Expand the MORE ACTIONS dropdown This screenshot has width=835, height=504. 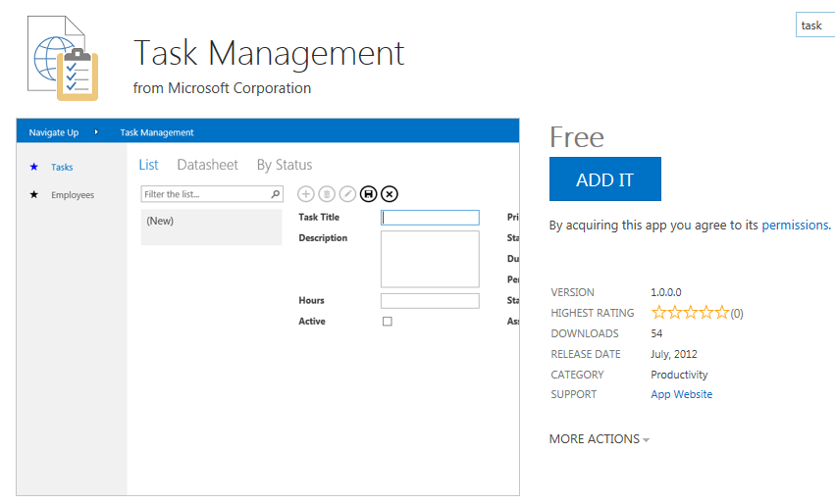[x=600, y=439]
